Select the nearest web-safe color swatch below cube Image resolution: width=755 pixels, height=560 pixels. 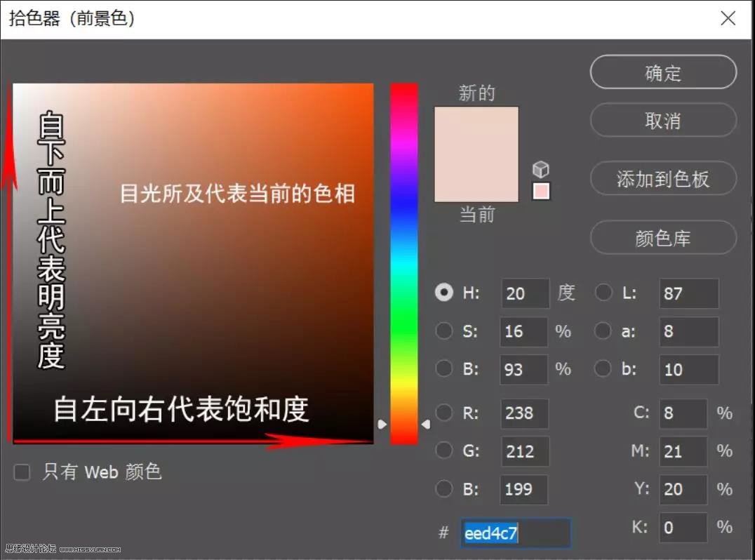pos(540,190)
